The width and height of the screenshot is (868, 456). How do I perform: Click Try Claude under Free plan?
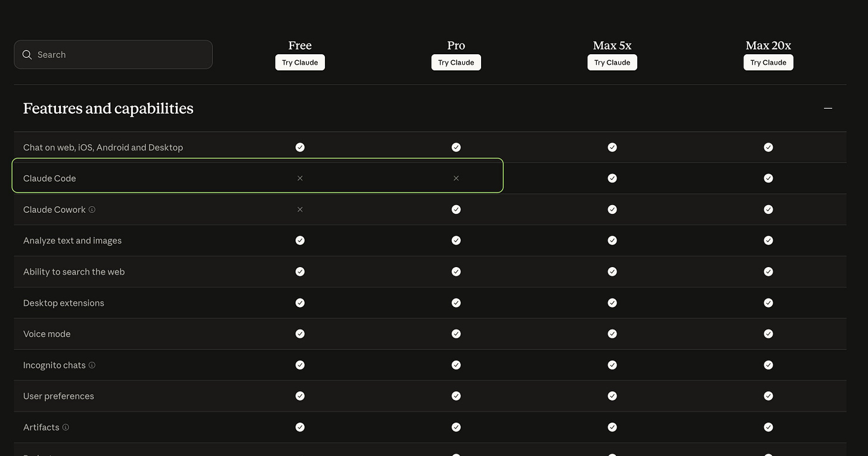tap(300, 62)
